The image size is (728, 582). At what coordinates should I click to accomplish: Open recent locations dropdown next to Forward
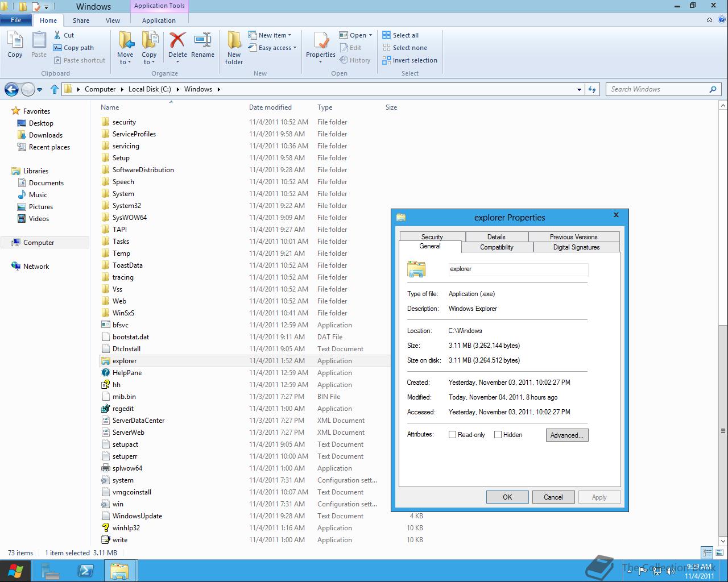pyautogui.click(x=39, y=89)
